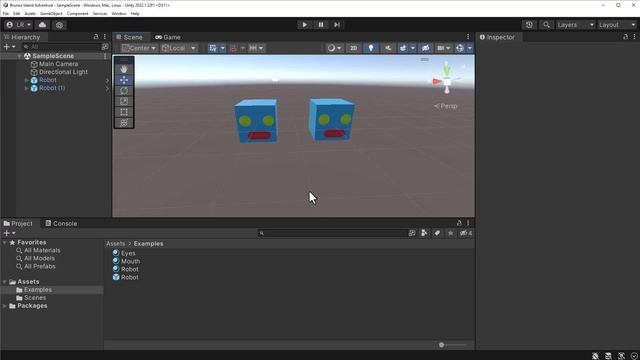The image size is (640, 360).
Task: Open the Component menu
Action: pos(78,13)
